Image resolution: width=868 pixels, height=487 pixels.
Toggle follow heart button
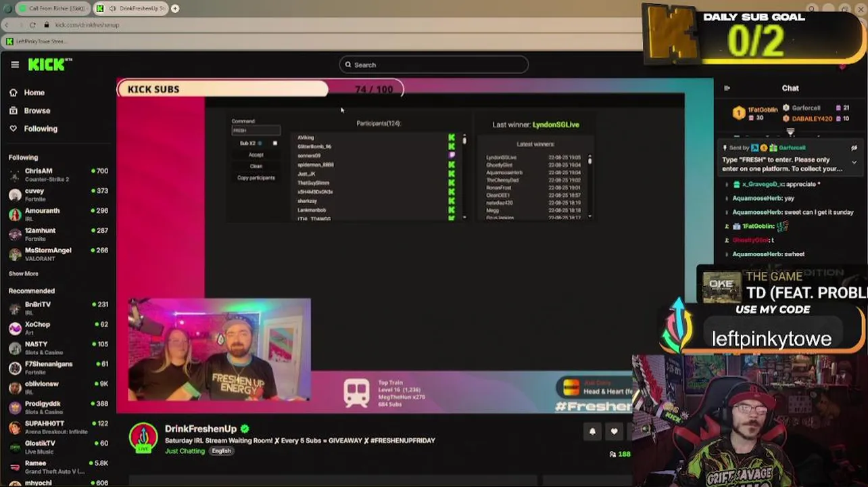614,432
